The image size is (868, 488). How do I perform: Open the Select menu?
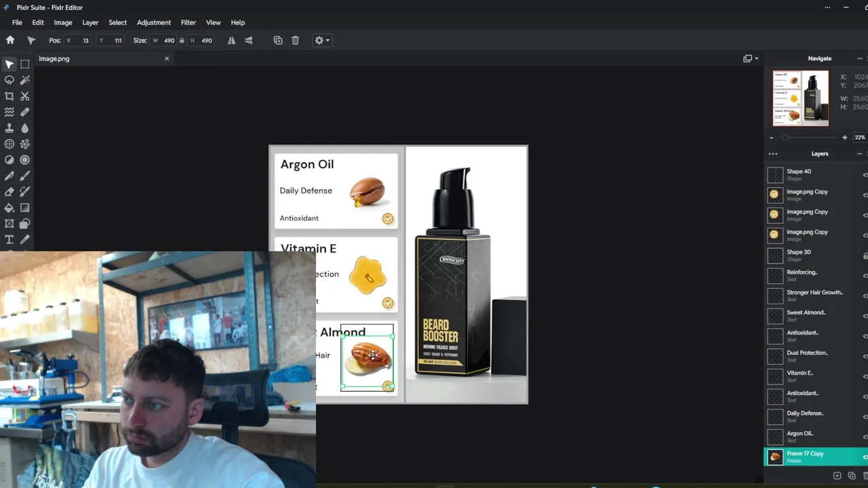pyautogui.click(x=117, y=22)
